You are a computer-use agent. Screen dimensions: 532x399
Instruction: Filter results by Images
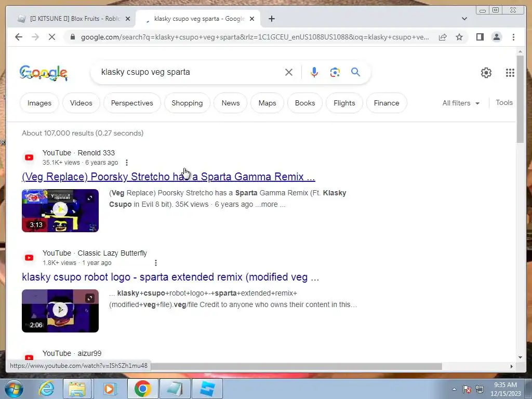click(39, 103)
